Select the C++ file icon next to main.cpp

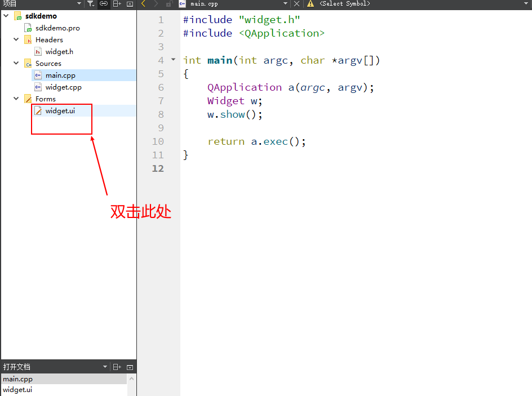[x=181, y=4]
